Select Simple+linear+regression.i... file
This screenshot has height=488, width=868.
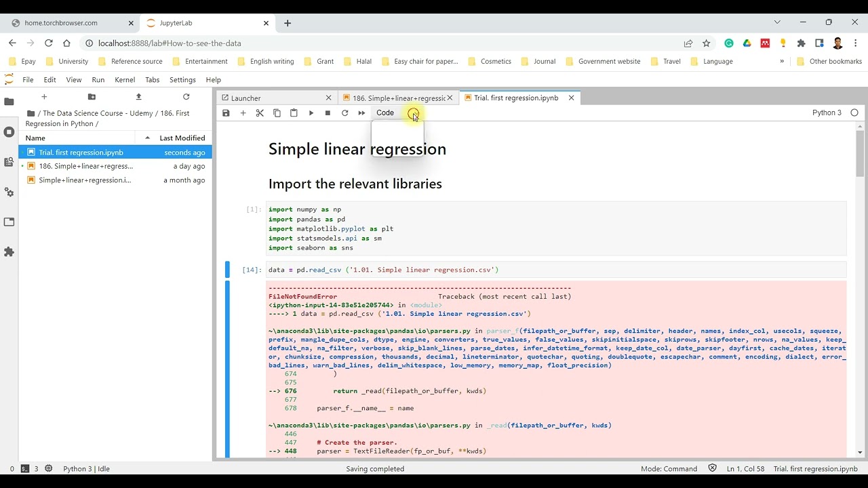(115, 180)
